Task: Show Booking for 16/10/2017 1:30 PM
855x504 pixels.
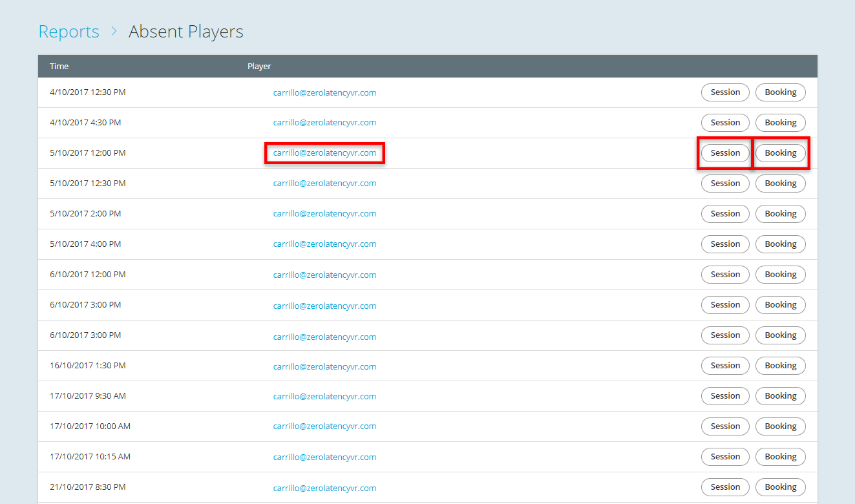Action: point(781,366)
